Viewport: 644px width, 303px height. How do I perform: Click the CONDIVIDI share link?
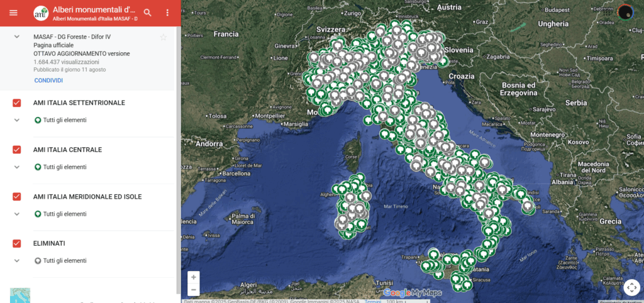pos(48,80)
